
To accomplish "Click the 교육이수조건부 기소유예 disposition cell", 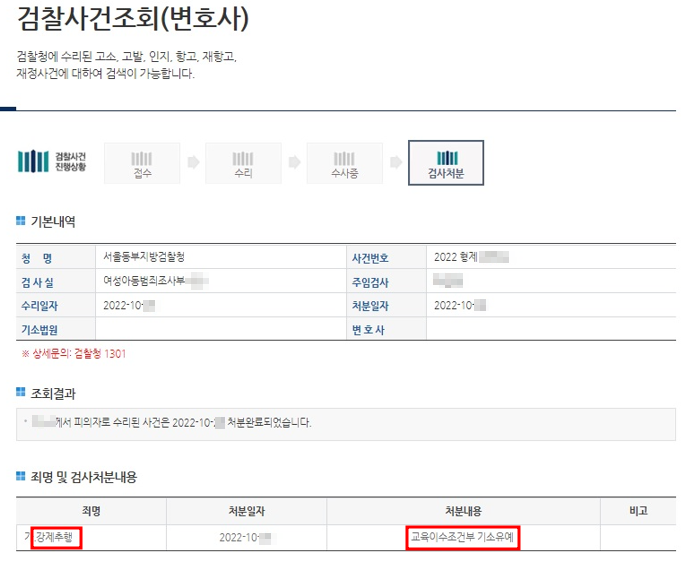I will pyautogui.click(x=467, y=537).
